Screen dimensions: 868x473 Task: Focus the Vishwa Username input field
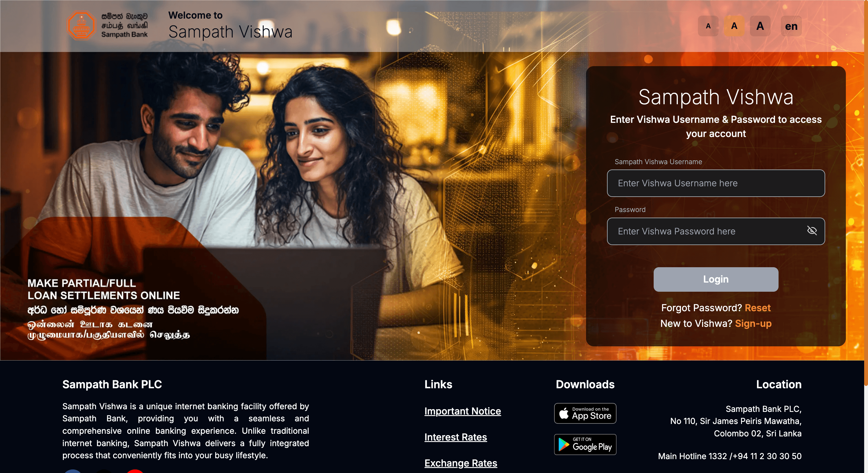point(716,183)
